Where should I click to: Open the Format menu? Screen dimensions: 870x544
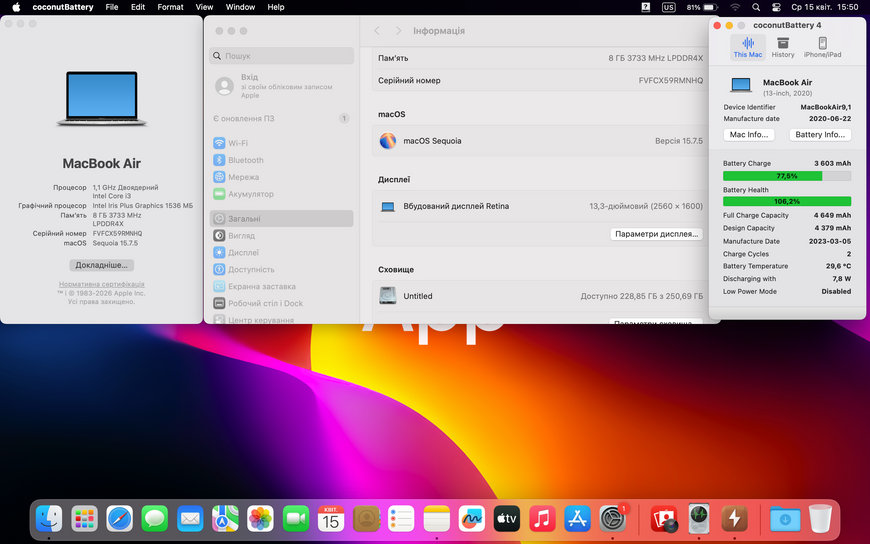coord(170,7)
